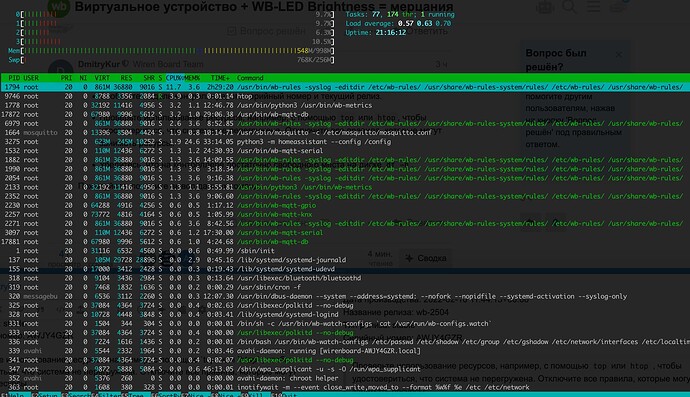Viewport: 690px width, 397px height.
Task: Open the DmitryKur author link on the forum page
Action: [99, 64]
